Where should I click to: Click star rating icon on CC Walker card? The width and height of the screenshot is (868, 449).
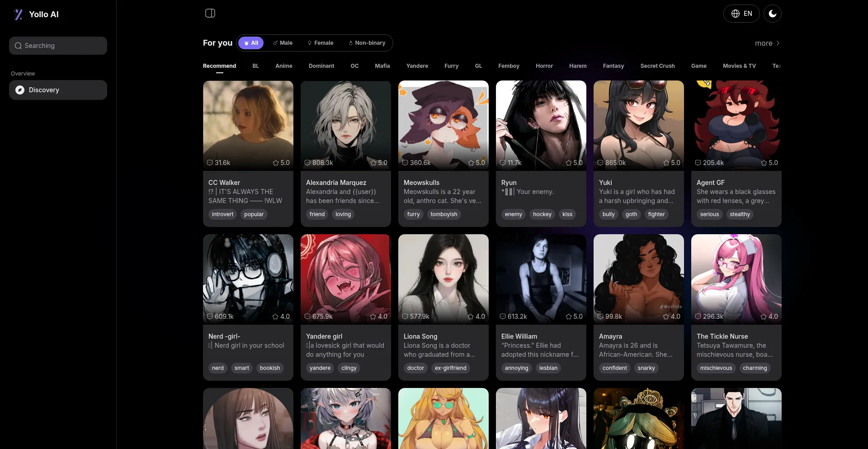click(276, 163)
